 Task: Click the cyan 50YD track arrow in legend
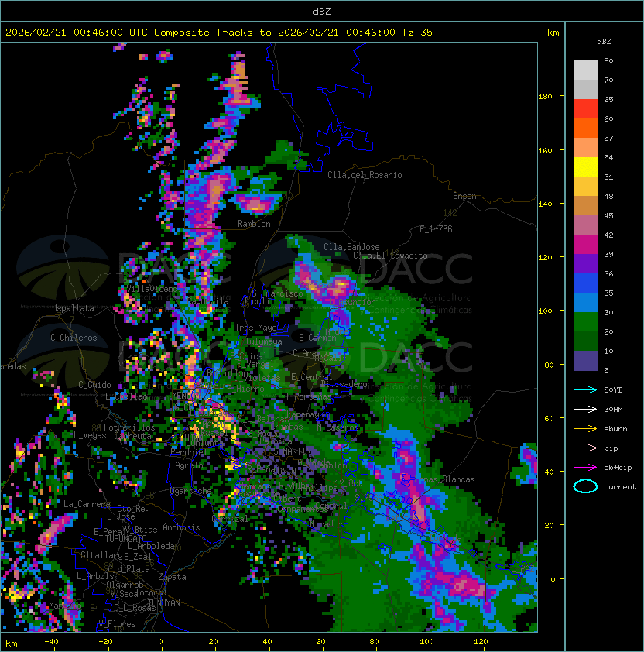pyautogui.click(x=585, y=389)
